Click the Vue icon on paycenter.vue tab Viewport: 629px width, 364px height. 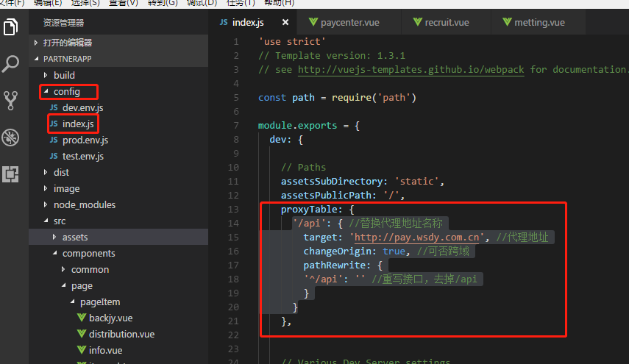coord(313,21)
